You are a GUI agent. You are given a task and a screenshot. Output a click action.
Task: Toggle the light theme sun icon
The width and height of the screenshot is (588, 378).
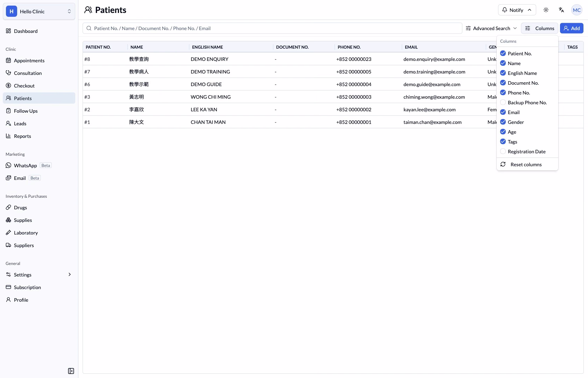[546, 10]
